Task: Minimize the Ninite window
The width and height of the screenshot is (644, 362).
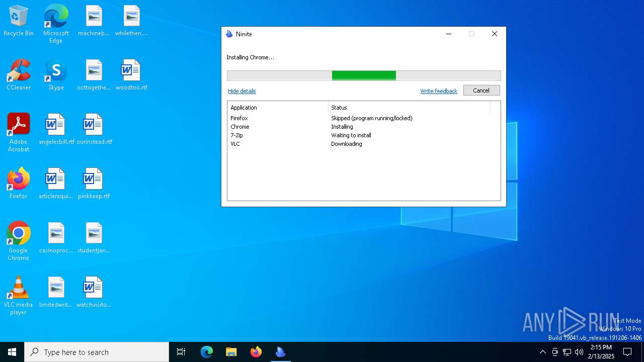Action: click(449, 34)
